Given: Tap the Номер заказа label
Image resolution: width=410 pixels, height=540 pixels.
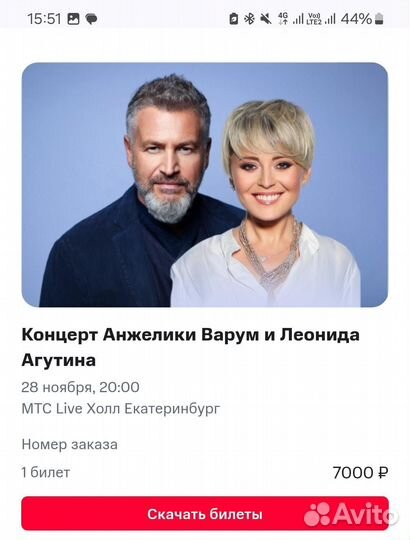Looking at the screenshot, I should (70, 444).
